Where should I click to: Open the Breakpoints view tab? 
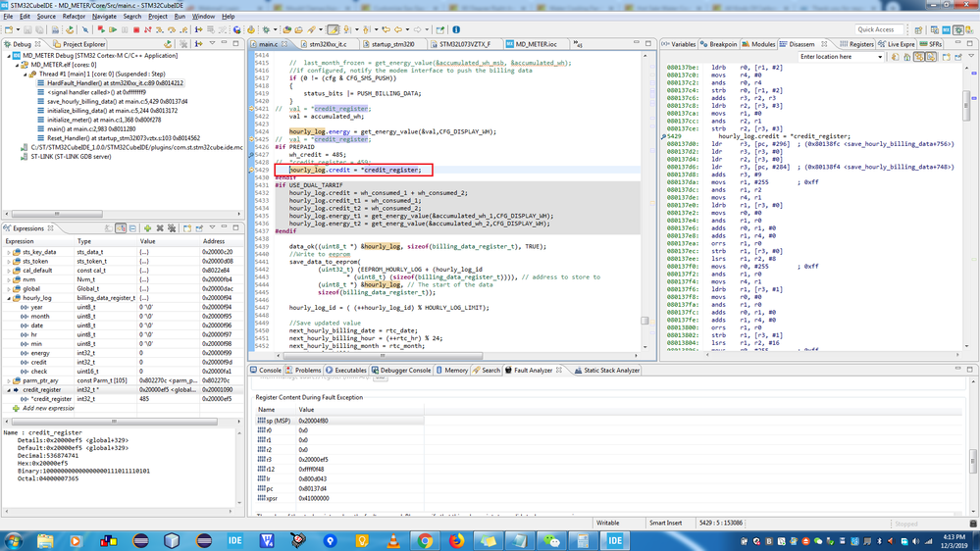pyautogui.click(x=719, y=44)
